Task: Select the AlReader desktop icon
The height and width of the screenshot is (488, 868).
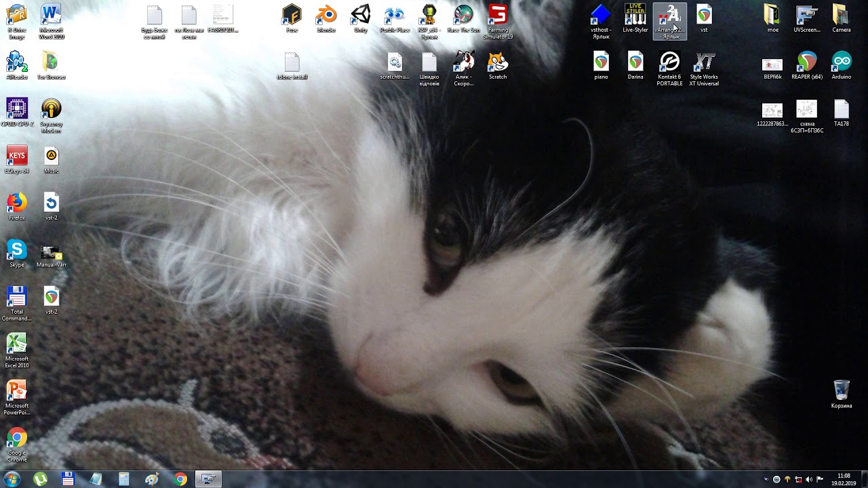Action: [17, 66]
